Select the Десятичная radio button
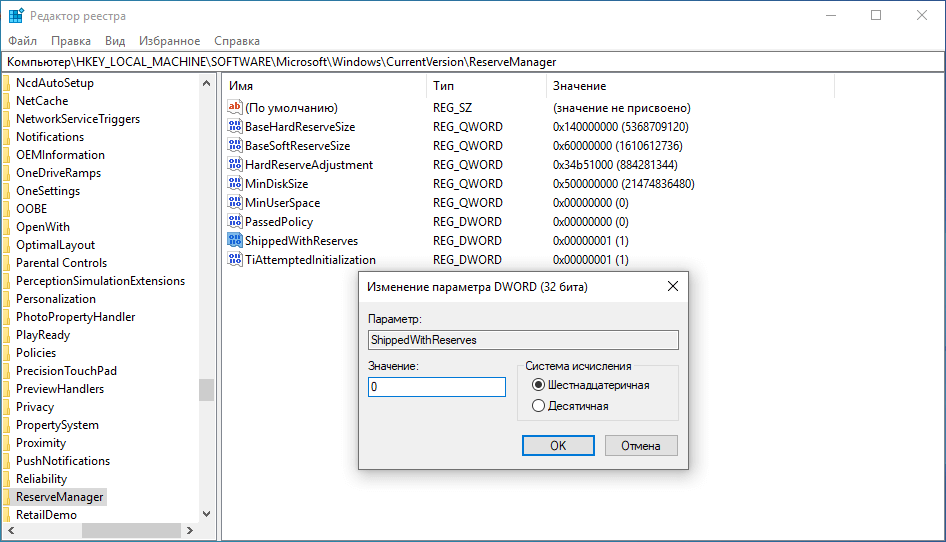Screen dimensions: 946x542 tap(539, 406)
